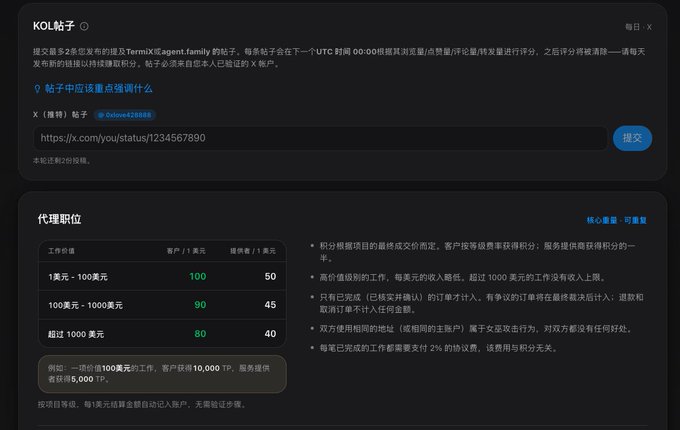The image size is (680, 430).
Task: Click the 核心重量 · 可重复 label
Action: (616, 220)
